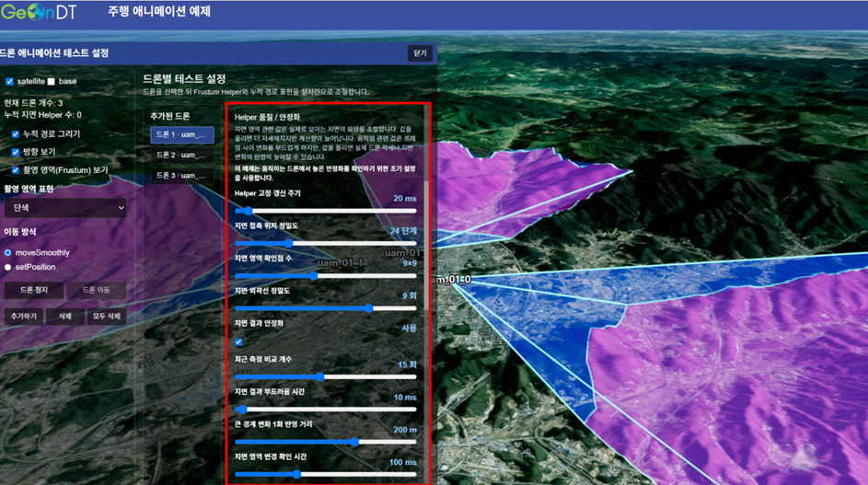Click the 20 ms value label
Viewport: 868px width, 485px height.
[405, 198]
